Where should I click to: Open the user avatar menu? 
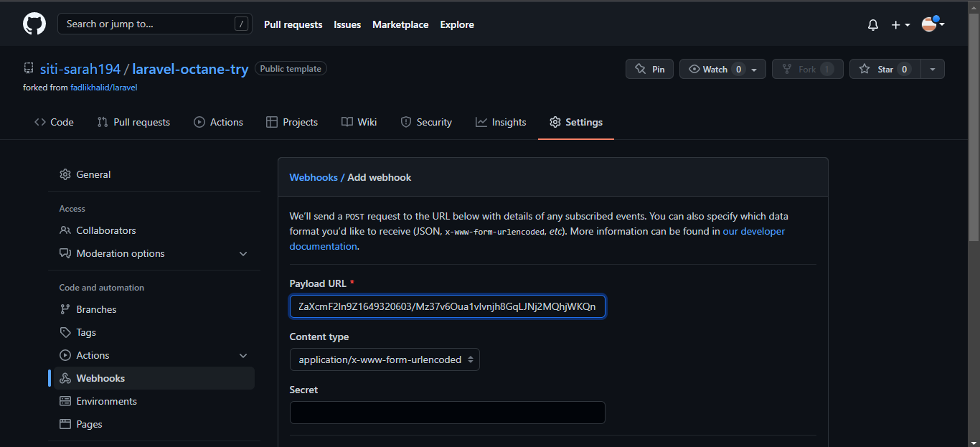point(933,24)
